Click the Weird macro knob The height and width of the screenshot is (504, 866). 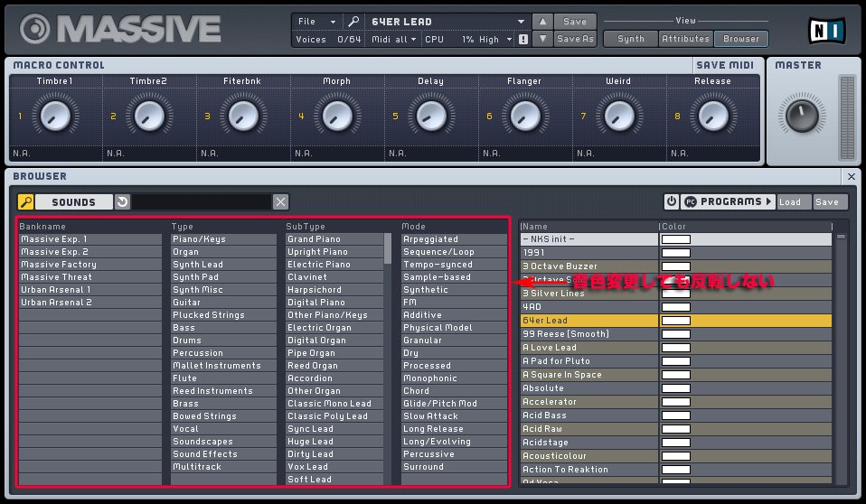click(619, 116)
